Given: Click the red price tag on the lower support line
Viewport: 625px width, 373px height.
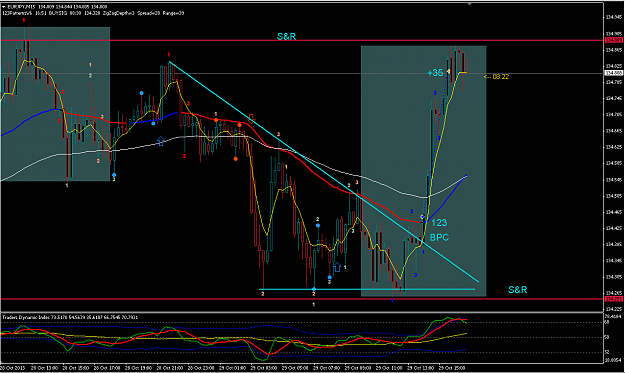Looking at the screenshot, I should point(614,299).
